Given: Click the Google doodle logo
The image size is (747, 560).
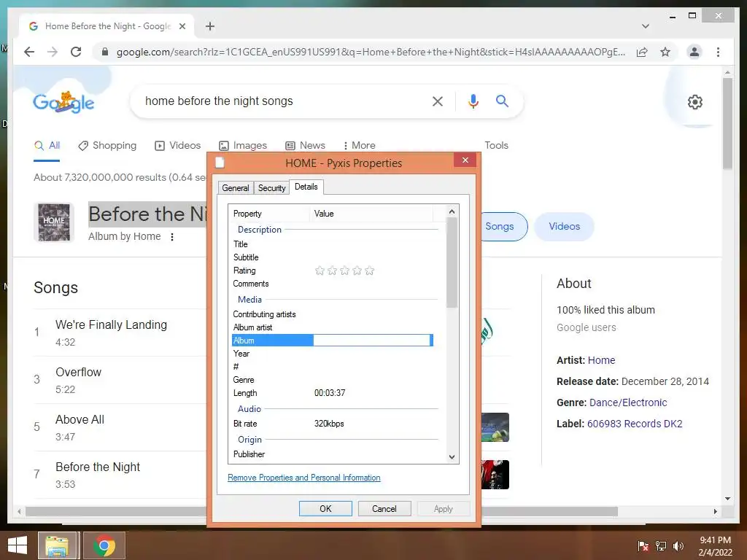Looking at the screenshot, I should pyautogui.click(x=63, y=102).
